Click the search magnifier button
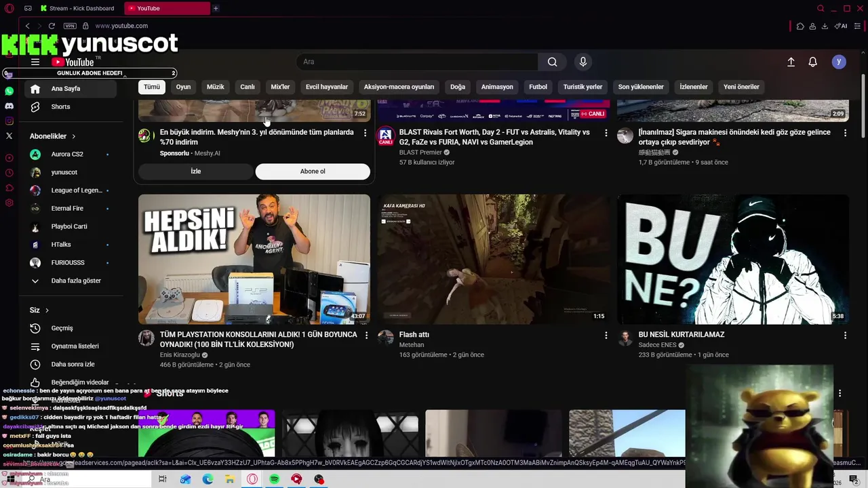 552,62
